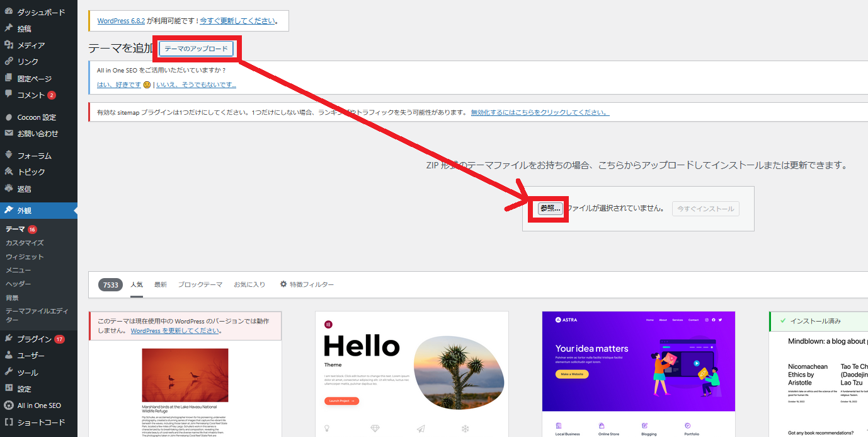This screenshot has height=437, width=868.
Task: Open Tools via the wrench icon
Action: coord(9,372)
